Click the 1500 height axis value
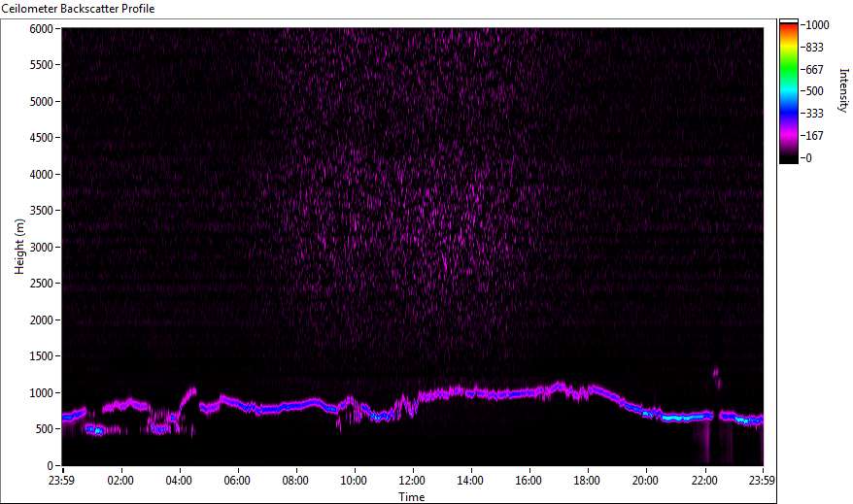853x504 pixels. click(x=42, y=356)
